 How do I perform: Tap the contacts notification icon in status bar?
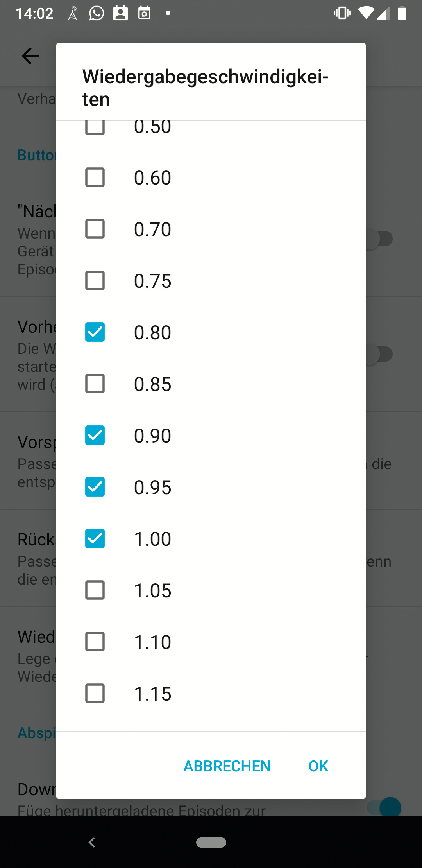tap(120, 13)
